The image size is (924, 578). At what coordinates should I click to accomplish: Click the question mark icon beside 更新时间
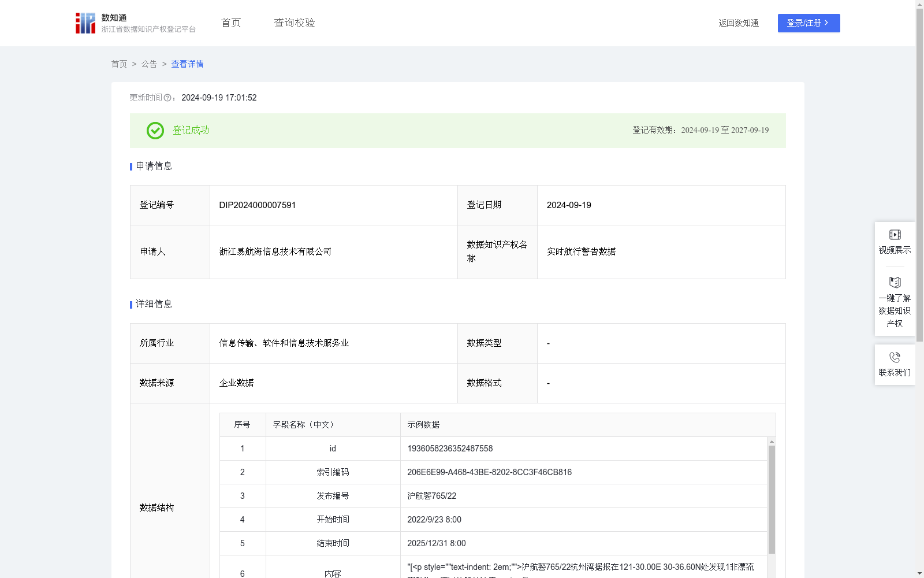click(x=167, y=98)
